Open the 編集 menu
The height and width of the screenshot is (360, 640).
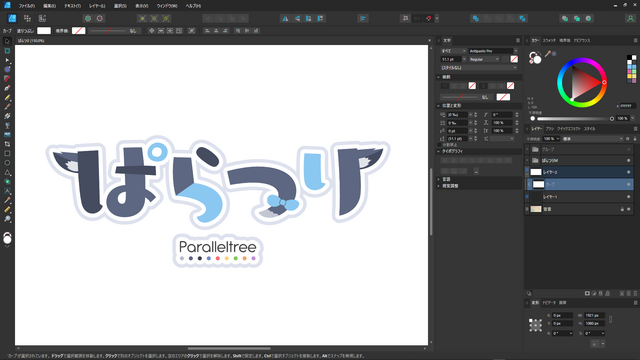49,6
